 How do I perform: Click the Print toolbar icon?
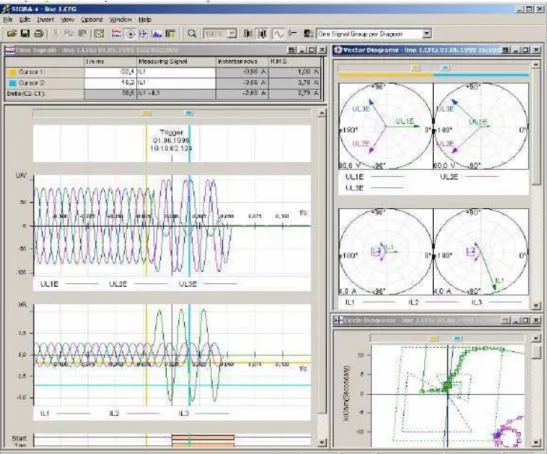[x=38, y=34]
